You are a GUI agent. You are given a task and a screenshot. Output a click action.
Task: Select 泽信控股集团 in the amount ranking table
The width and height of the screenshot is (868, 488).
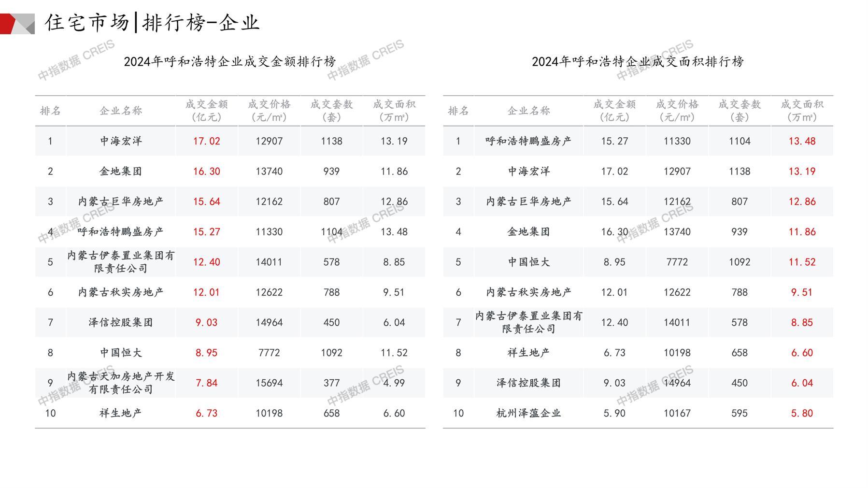[121, 322]
